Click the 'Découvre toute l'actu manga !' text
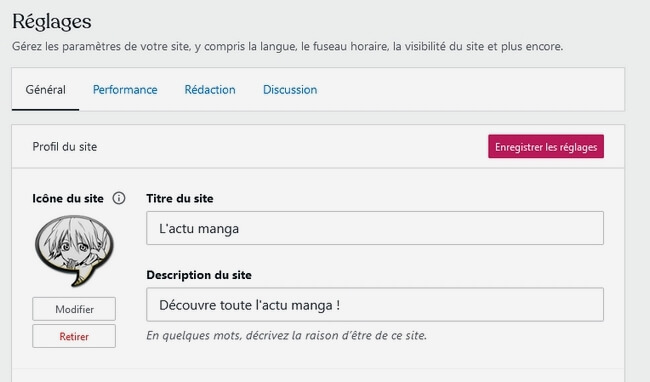This screenshot has width=650, height=382. 250,305
